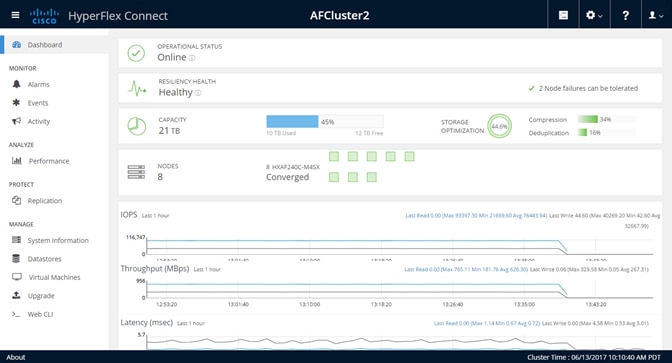Click the Alarms bell icon
Viewport: 672px width, 363px height.
[16, 84]
